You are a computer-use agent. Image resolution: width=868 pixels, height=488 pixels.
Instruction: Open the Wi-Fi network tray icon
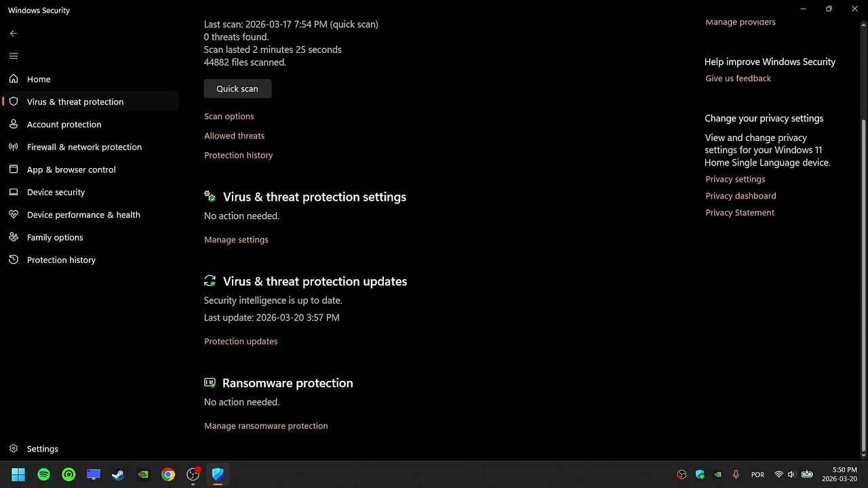pos(778,474)
